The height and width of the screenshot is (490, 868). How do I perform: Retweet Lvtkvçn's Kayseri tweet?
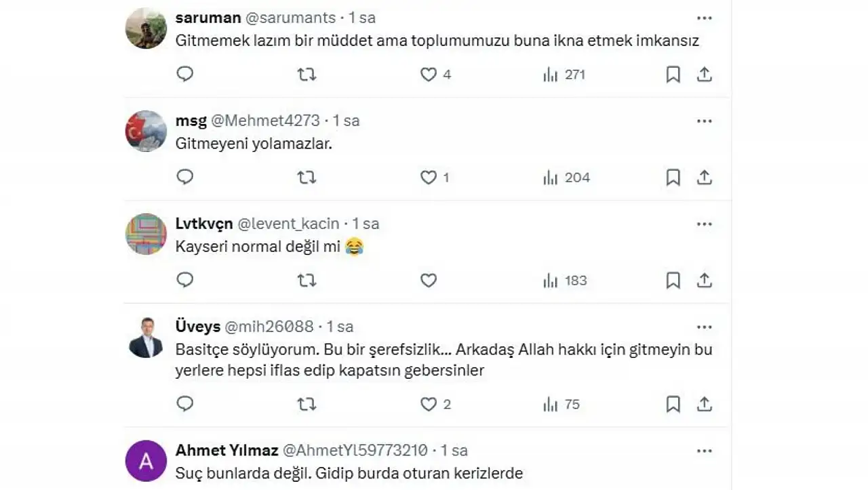[307, 280]
